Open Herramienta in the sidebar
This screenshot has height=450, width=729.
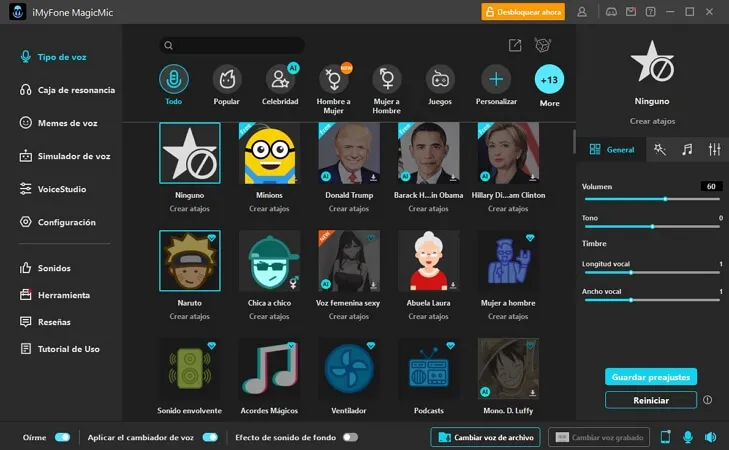54,295
